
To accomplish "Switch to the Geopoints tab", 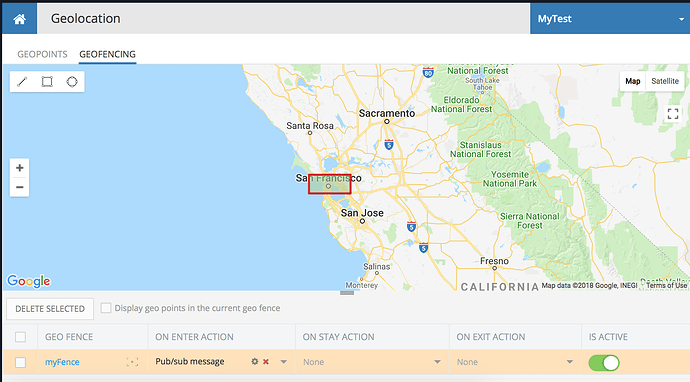I will tap(42, 54).
